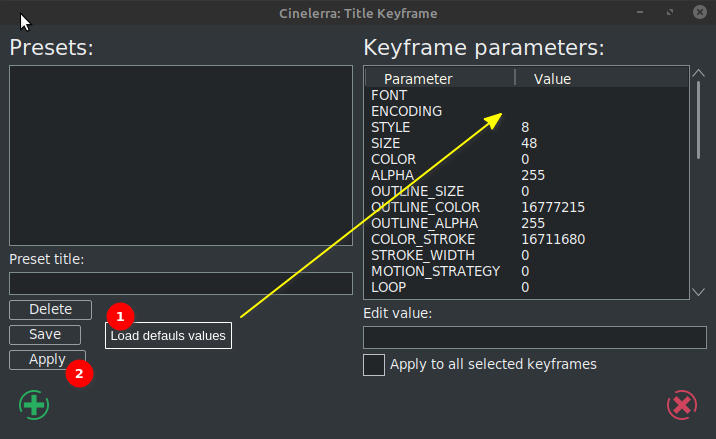Close the Title Keyframe window
Viewport: 716px width, 439px height.
click(x=695, y=13)
